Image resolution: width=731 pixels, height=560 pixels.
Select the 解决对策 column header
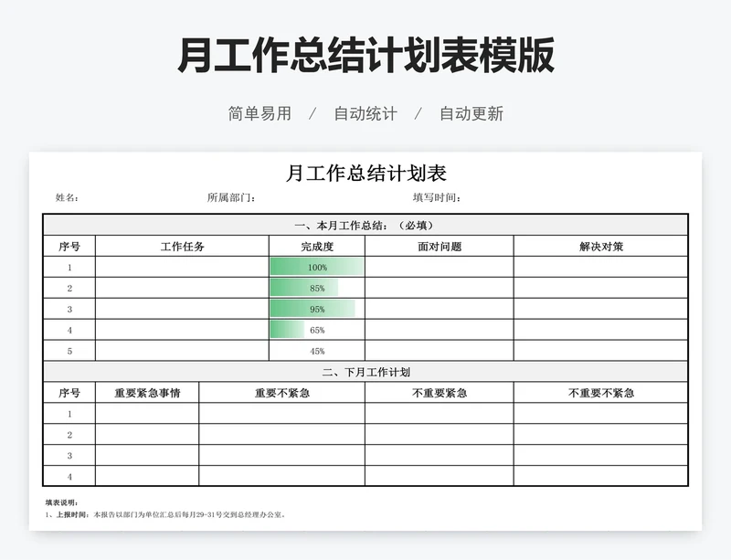[x=601, y=246]
